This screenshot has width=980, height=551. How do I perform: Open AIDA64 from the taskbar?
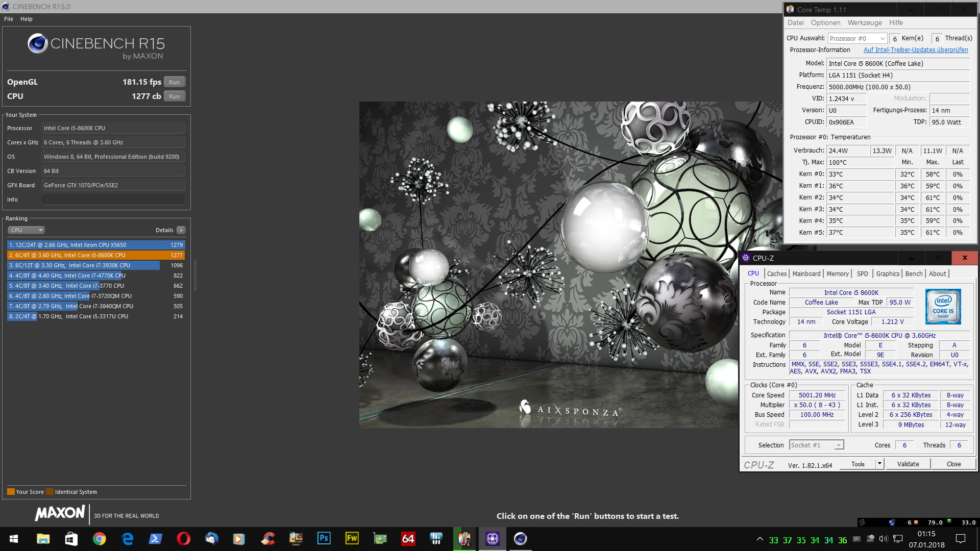(x=408, y=539)
